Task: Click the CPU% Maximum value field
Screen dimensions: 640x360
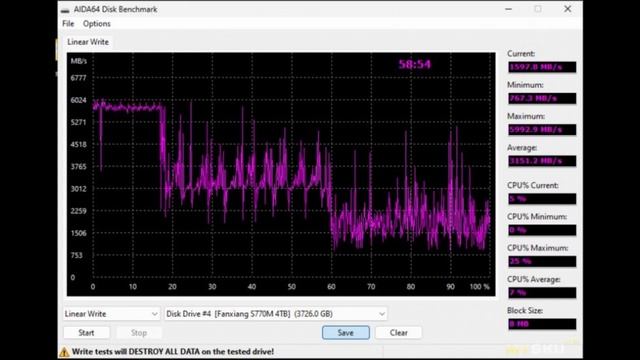Action: (x=542, y=261)
